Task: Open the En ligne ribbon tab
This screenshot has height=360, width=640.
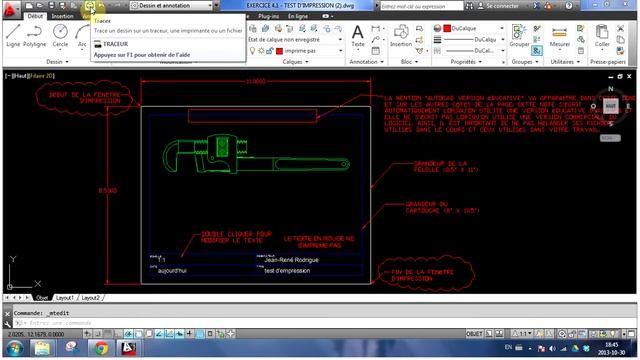Action: (298, 16)
